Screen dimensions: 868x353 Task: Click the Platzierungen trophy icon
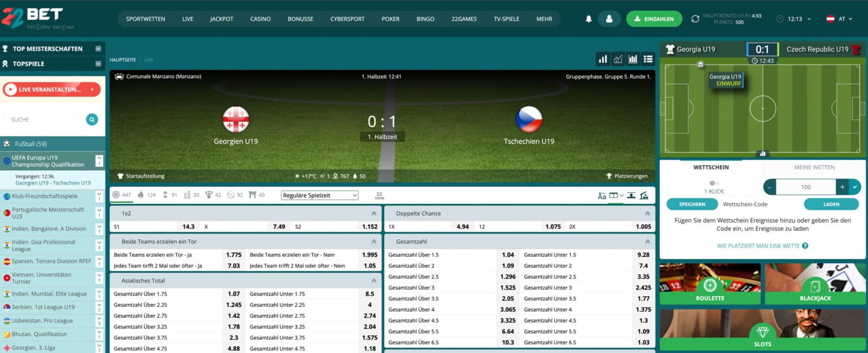[x=609, y=176]
